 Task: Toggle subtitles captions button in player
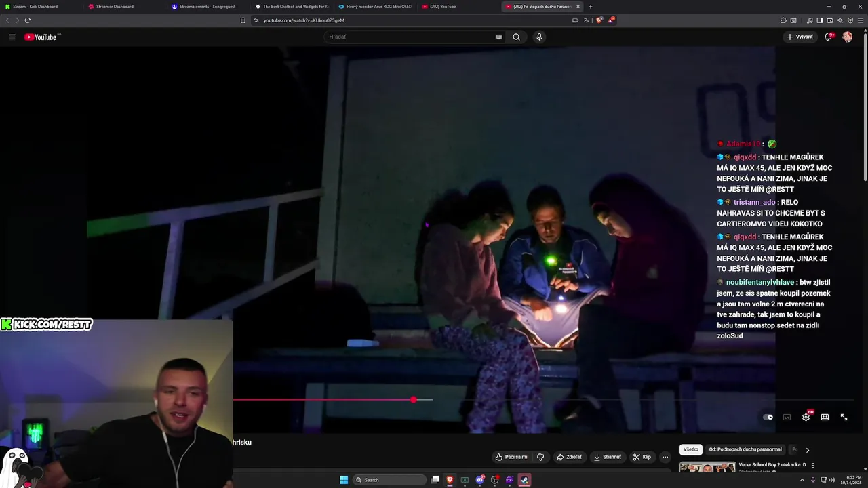tap(787, 417)
